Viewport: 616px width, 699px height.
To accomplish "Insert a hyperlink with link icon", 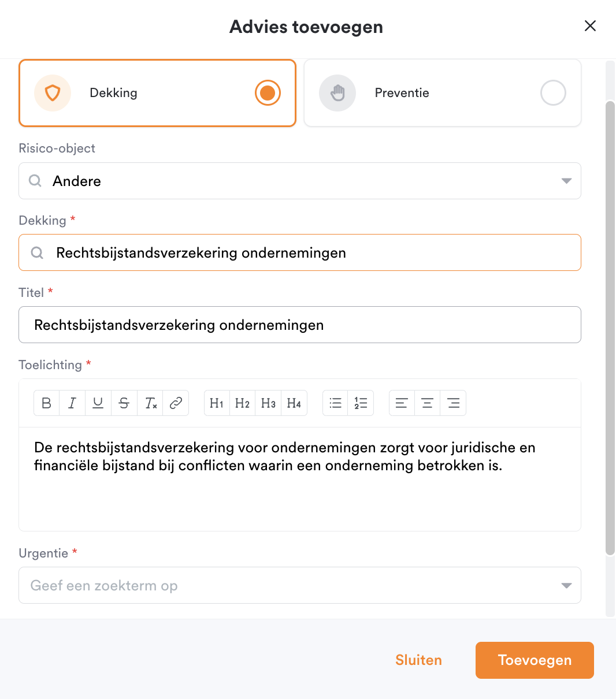I will pyautogui.click(x=176, y=403).
